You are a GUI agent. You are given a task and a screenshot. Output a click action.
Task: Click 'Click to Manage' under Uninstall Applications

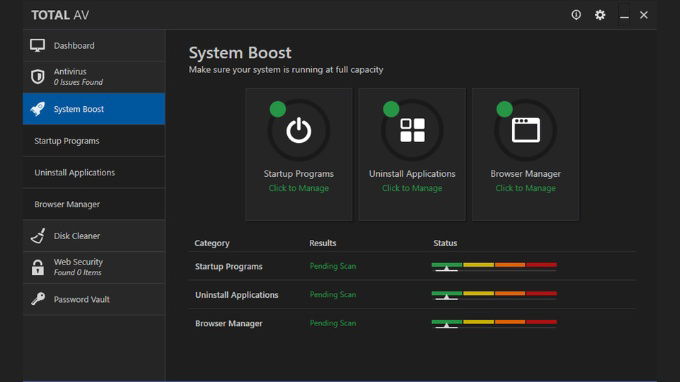point(412,188)
